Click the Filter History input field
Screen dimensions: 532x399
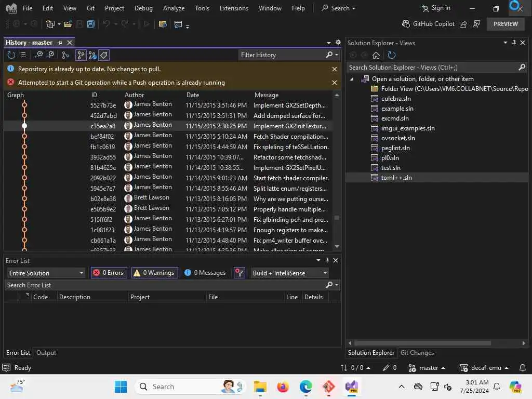(282, 55)
